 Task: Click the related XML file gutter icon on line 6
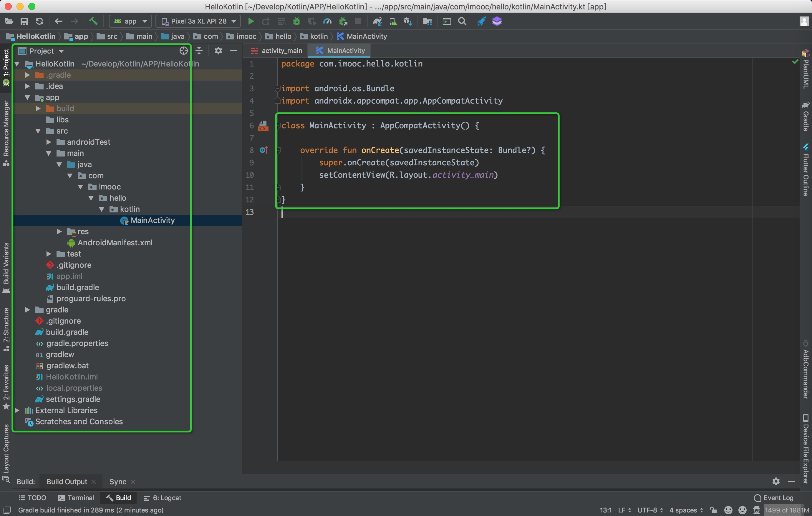click(x=263, y=126)
